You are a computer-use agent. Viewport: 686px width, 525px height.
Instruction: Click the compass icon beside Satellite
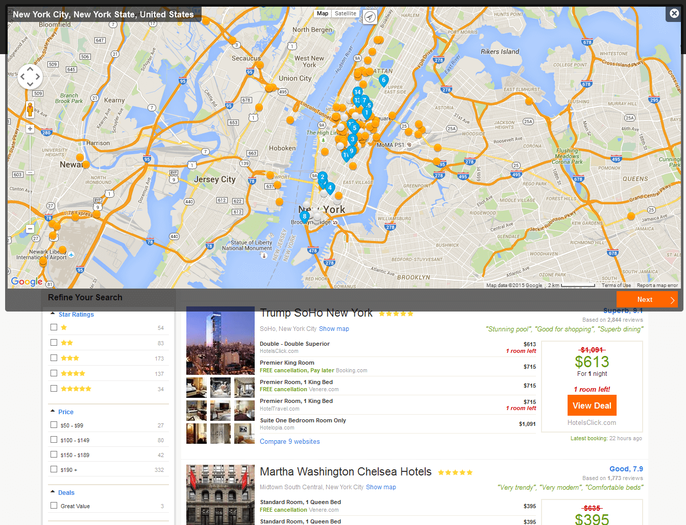(370, 17)
